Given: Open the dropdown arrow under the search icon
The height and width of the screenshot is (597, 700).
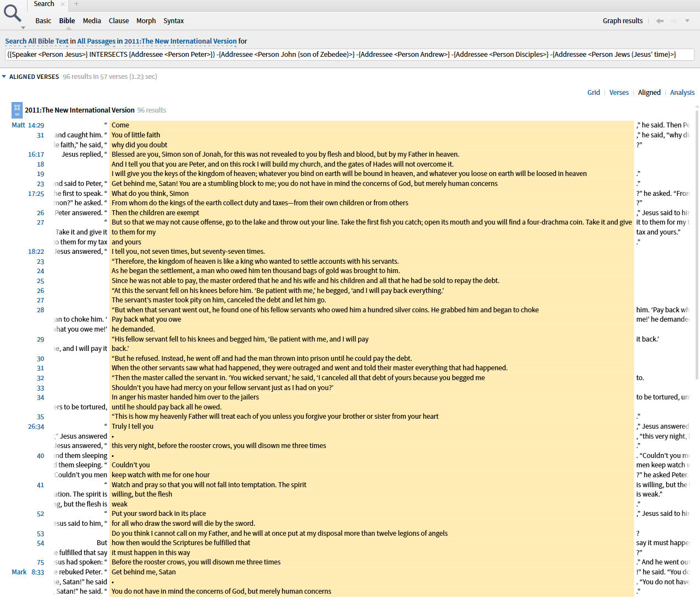Looking at the screenshot, I should (23, 28).
